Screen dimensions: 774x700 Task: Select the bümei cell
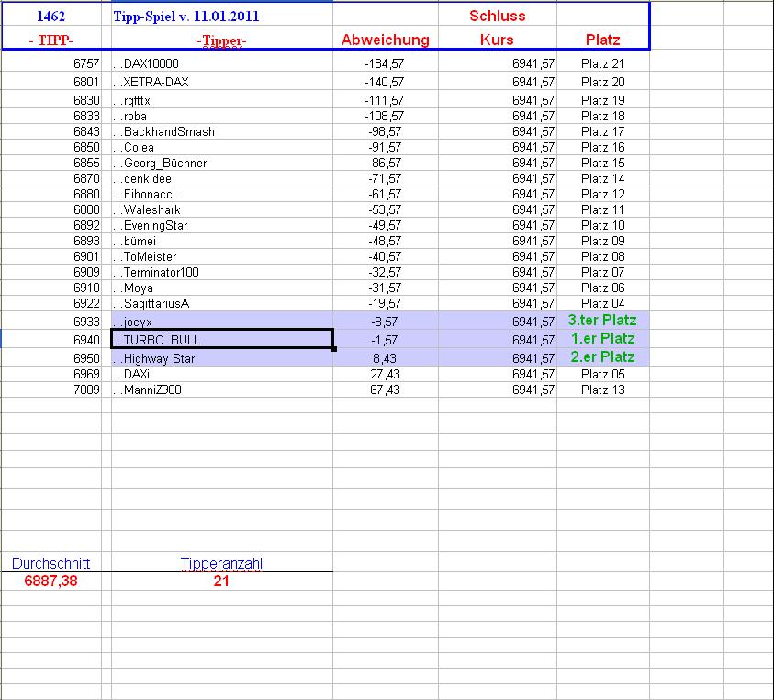click(222, 241)
